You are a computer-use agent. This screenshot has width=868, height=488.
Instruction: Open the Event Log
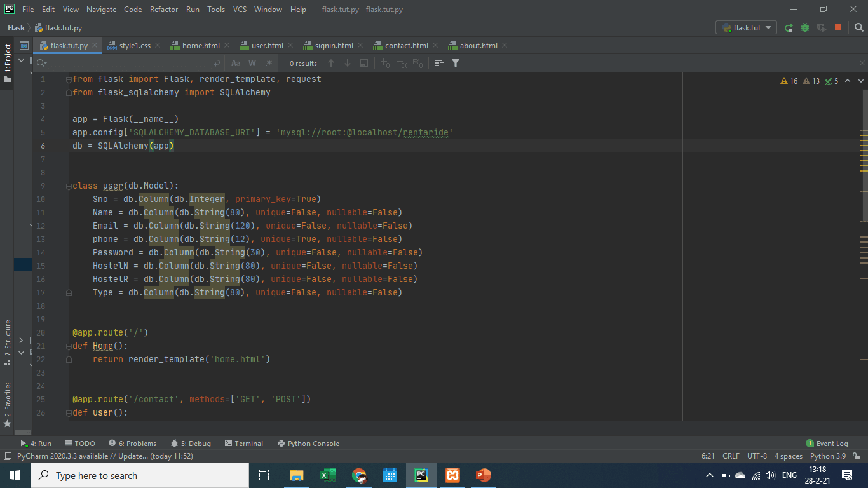click(x=827, y=444)
